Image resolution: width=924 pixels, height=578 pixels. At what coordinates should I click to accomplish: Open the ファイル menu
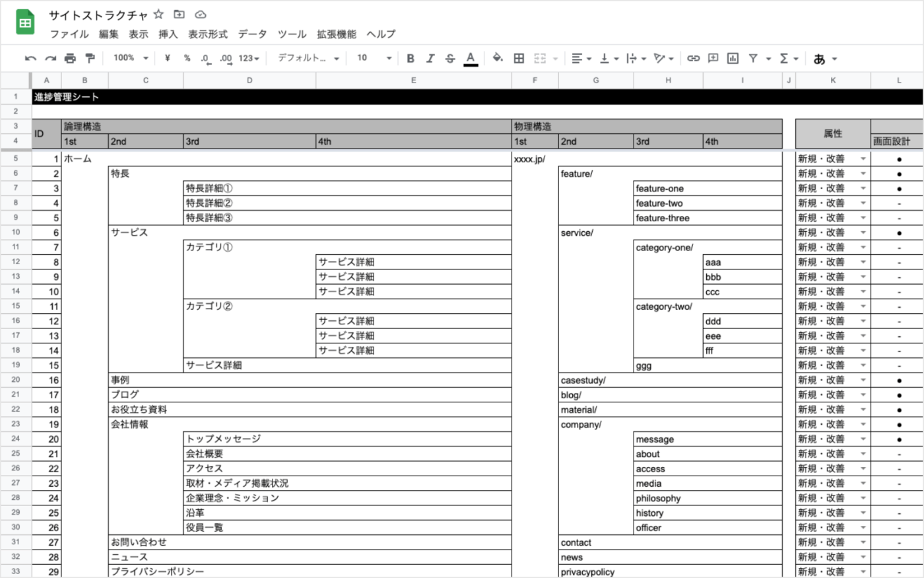pyautogui.click(x=69, y=34)
